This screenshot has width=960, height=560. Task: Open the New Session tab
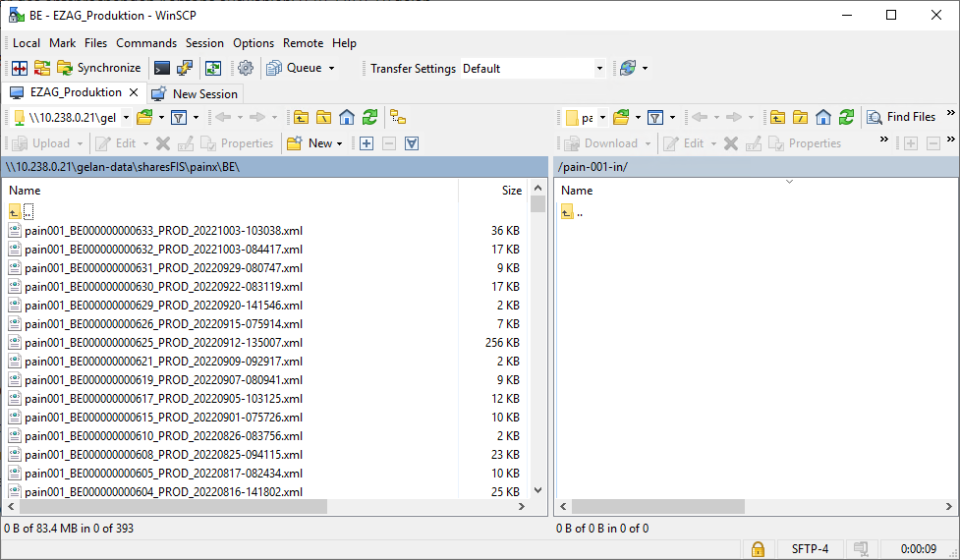tap(195, 93)
